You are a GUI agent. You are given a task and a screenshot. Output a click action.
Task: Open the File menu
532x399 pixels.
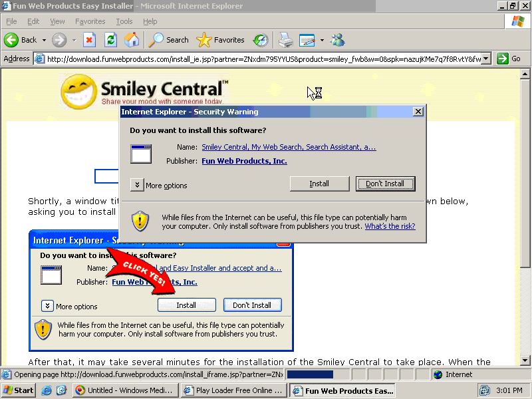pos(11,21)
